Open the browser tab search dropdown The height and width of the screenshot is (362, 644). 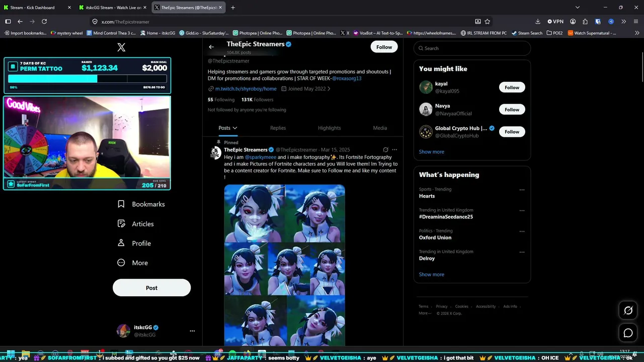pos(578,8)
